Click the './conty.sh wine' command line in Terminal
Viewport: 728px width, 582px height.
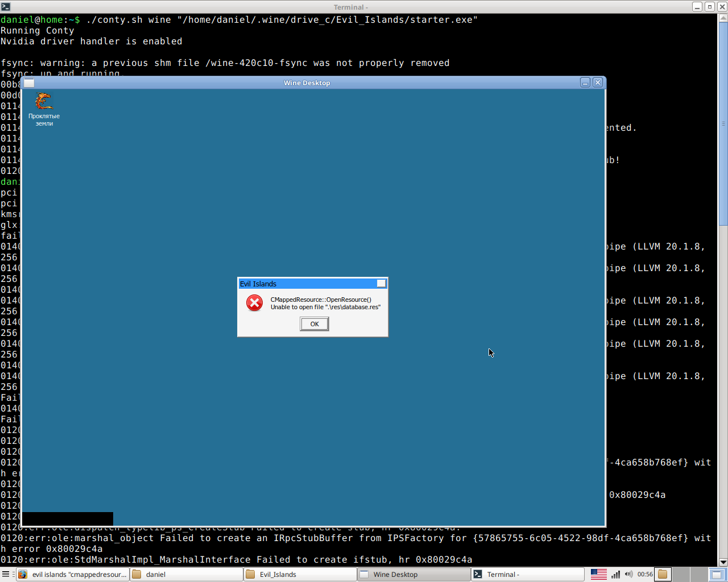(x=239, y=20)
